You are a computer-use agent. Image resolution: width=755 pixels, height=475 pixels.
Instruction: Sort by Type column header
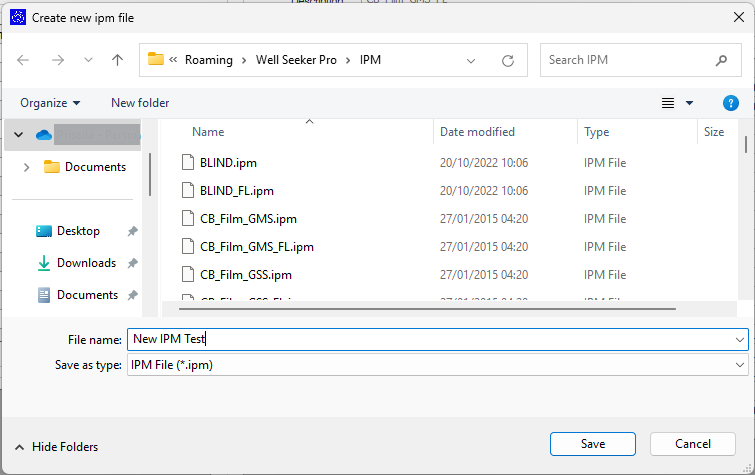[x=597, y=132]
